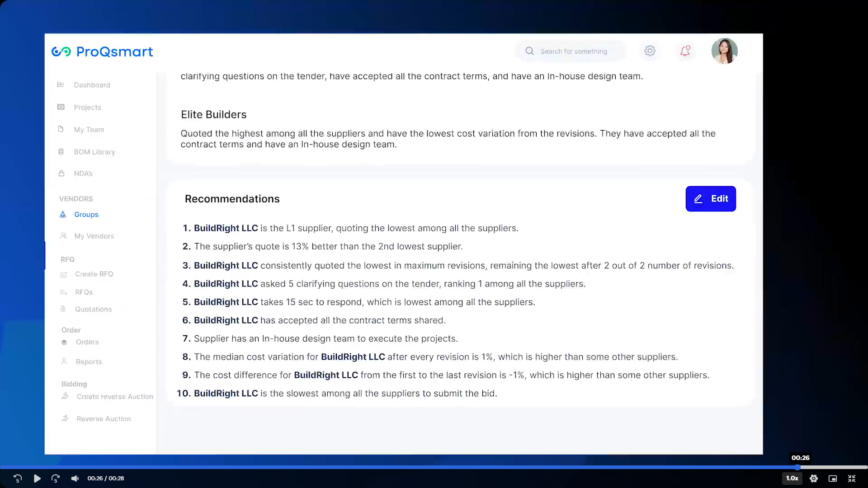Click 'asked 5 clarifying questions' line
This screenshot has width=868, height=488.
coord(384,284)
